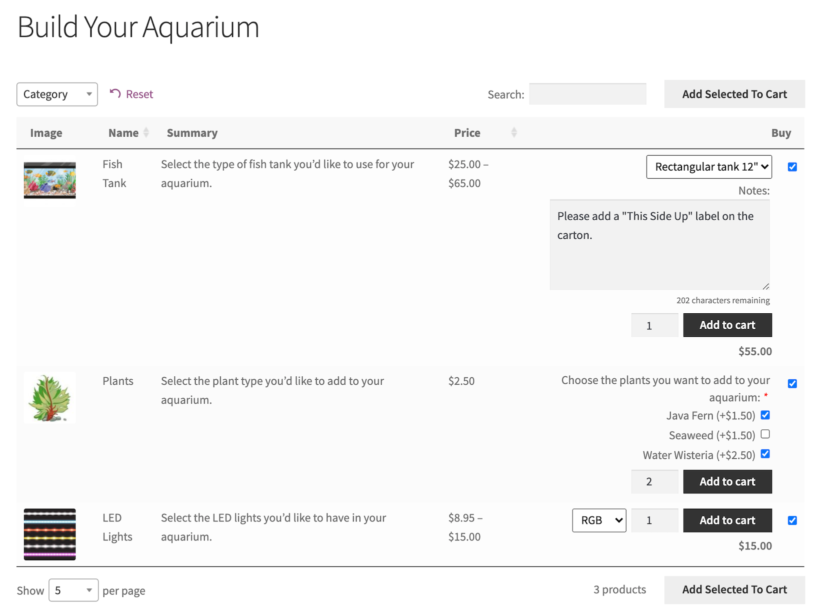Click the LED Lights strip thumbnail
The image size is (820, 614).
(49, 535)
